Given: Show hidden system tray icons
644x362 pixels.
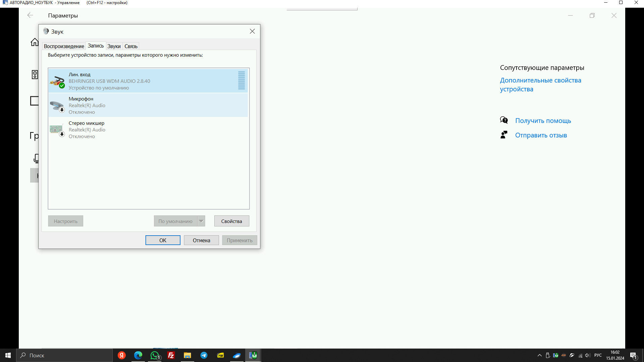Looking at the screenshot, I should click(x=539, y=355).
